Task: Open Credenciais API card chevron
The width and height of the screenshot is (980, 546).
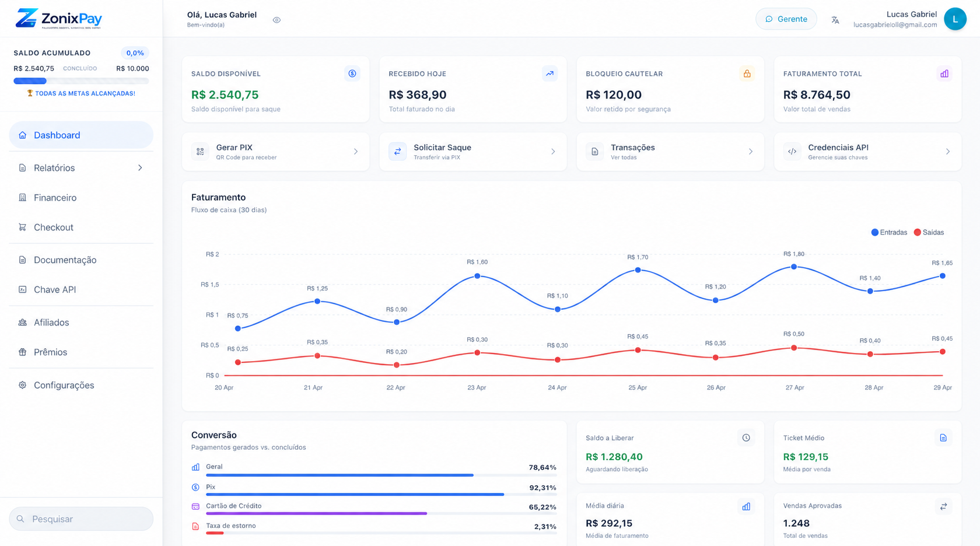Action: click(947, 152)
